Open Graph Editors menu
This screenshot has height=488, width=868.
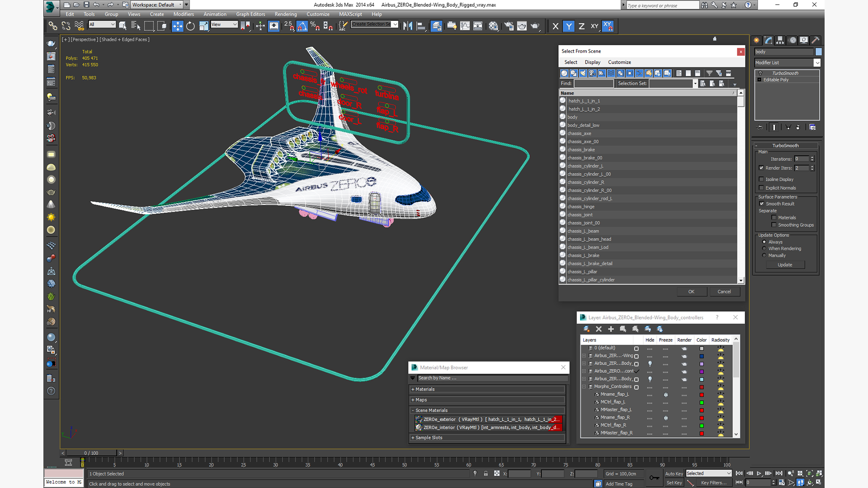pyautogui.click(x=250, y=14)
